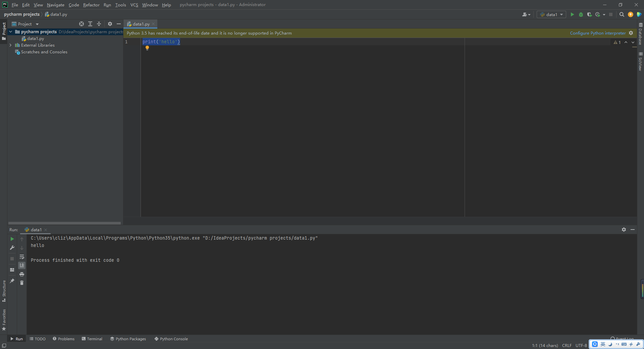
Task: Click Select Opened File target icon
Action: pyautogui.click(x=82, y=24)
